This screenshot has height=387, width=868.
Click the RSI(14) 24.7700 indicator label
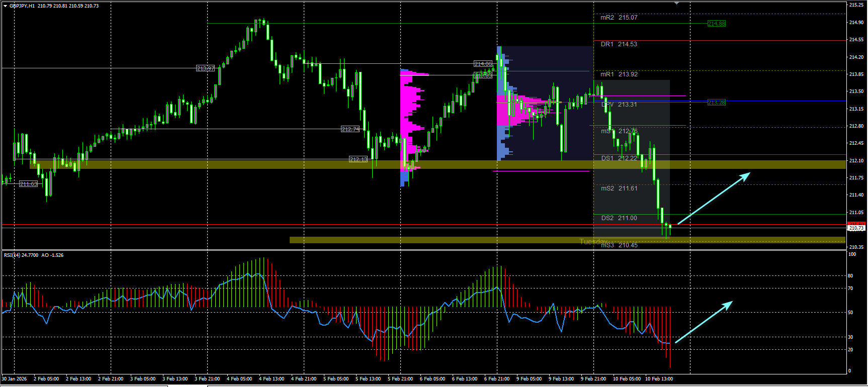tap(21, 255)
